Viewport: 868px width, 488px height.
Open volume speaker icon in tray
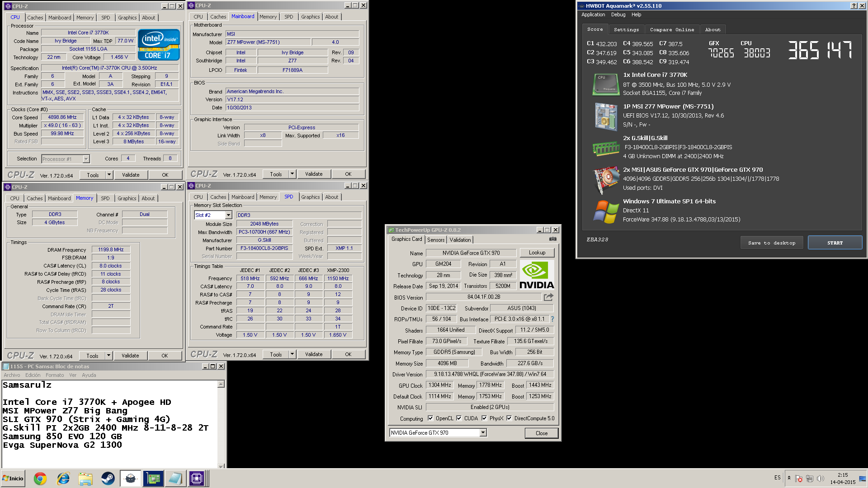pos(821,479)
